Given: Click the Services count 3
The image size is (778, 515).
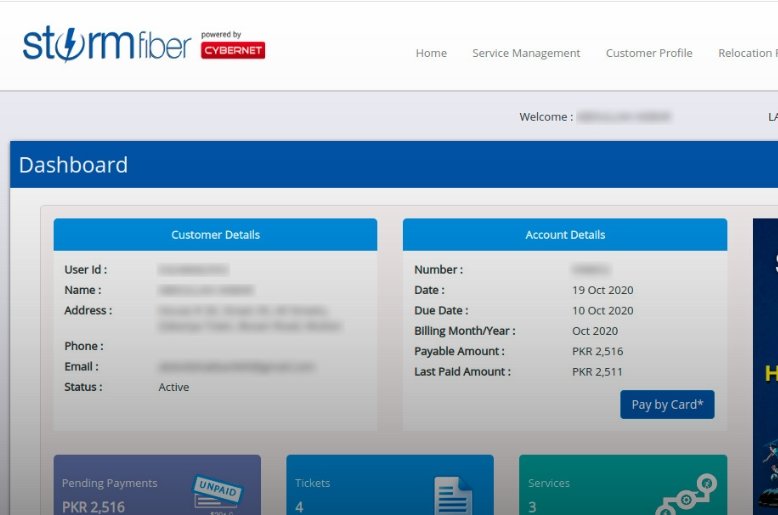Looking at the screenshot, I should (x=532, y=507).
